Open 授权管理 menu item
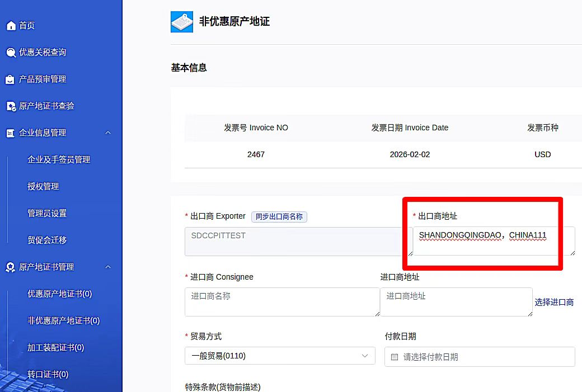The image size is (582, 392). tap(43, 187)
